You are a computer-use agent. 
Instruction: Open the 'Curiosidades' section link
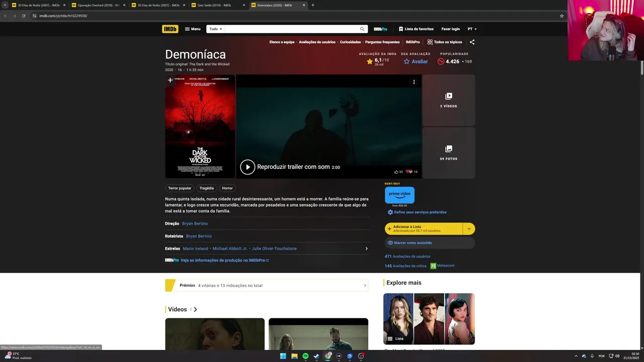click(x=350, y=42)
